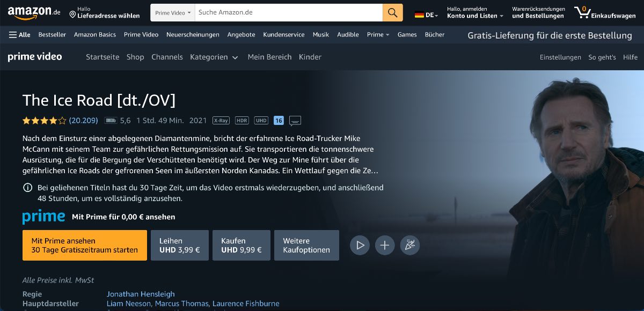Open the Prime Video search category dropdown
This screenshot has width=644, height=311.
point(173,12)
